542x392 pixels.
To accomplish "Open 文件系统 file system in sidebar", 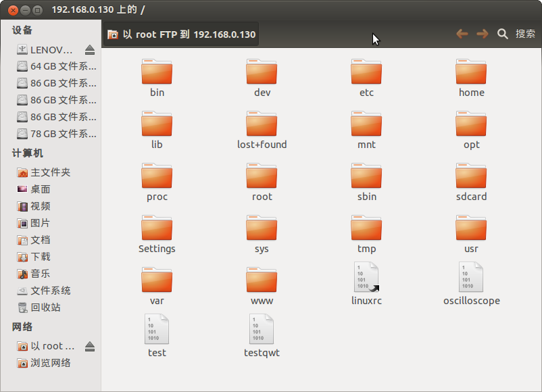I will (44, 291).
